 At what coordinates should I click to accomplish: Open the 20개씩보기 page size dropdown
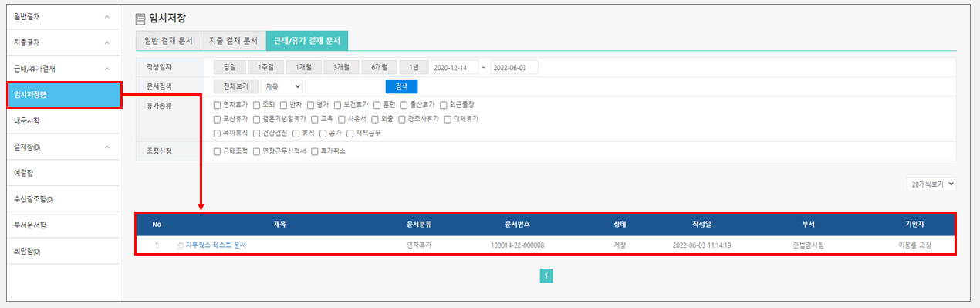click(x=932, y=184)
